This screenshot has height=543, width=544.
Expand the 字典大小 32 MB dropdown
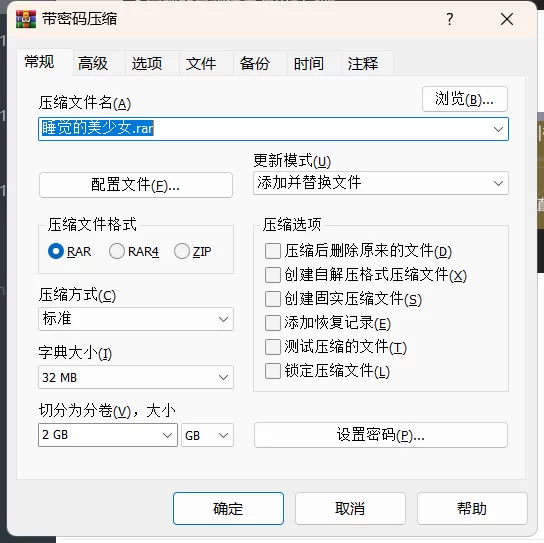pos(136,377)
